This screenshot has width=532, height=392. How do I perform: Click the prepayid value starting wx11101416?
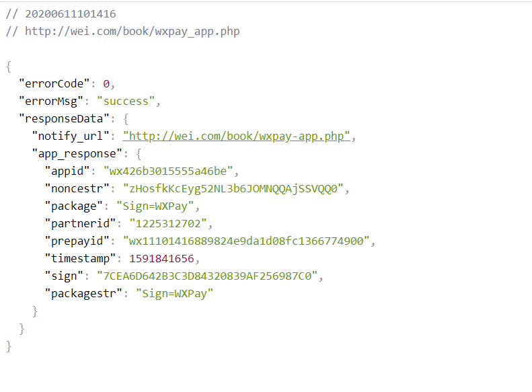pos(246,241)
